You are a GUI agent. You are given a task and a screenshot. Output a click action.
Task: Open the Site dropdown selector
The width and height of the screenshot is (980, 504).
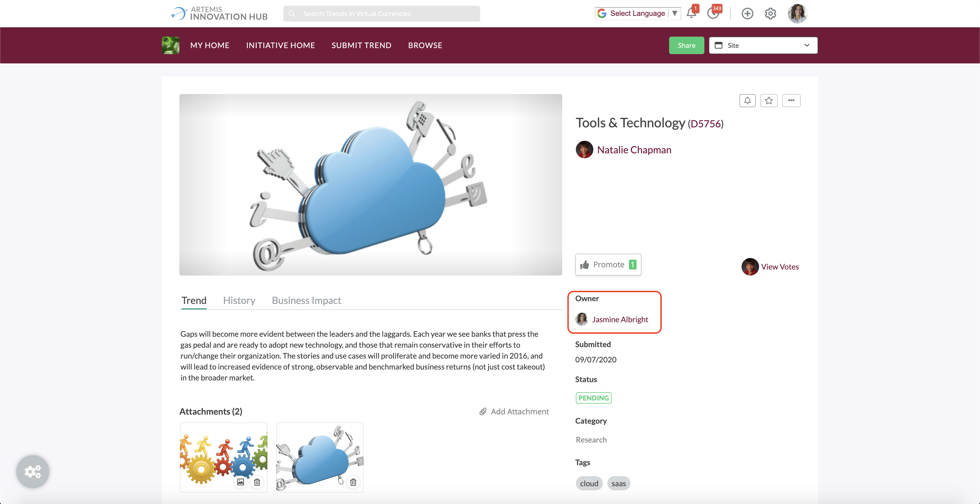tap(763, 45)
